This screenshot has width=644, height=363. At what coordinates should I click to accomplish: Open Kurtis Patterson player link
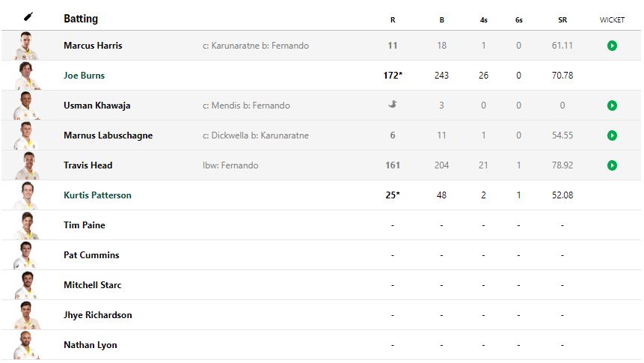point(97,195)
